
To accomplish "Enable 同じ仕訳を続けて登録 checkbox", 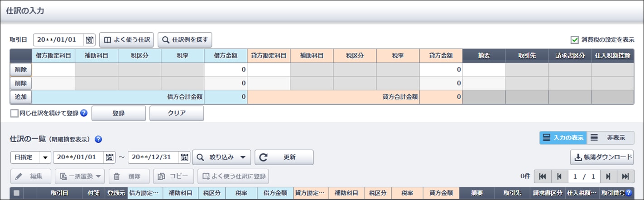I will click(x=14, y=113).
